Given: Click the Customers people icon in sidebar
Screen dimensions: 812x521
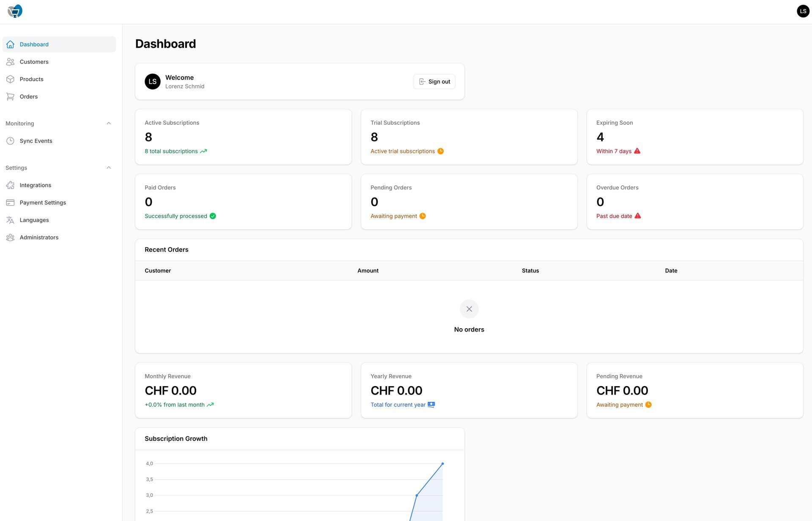Looking at the screenshot, I should point(11,62).
